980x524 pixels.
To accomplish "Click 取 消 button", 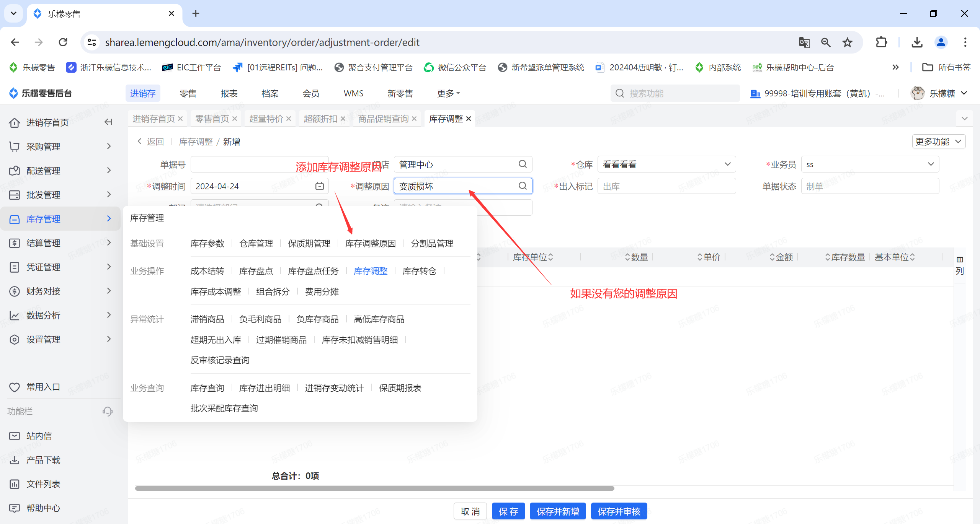I will (x=470, y=511).
